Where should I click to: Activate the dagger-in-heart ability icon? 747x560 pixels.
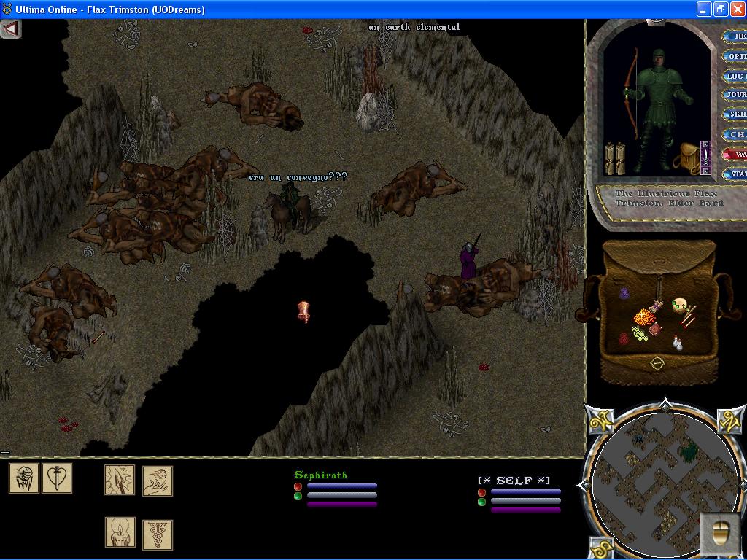pos(57,478)
